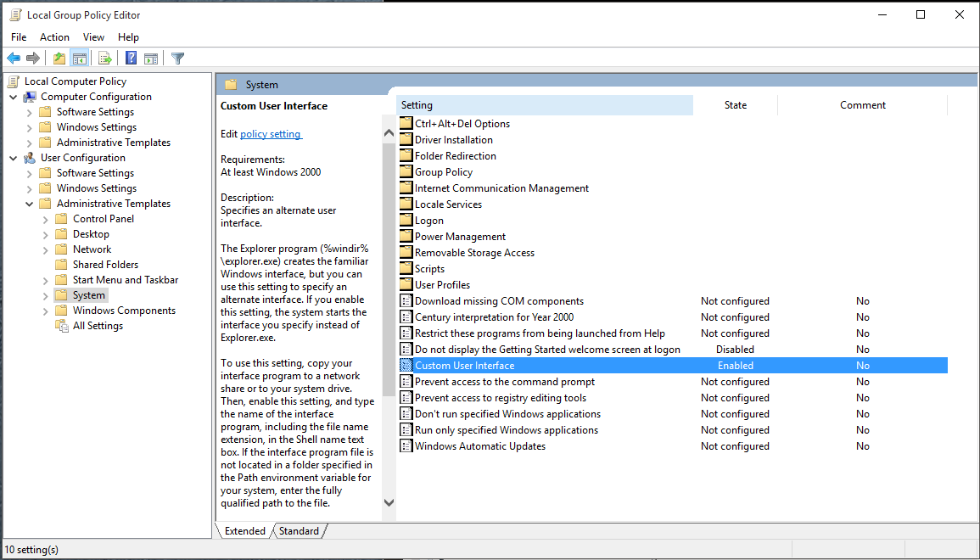Screen dimensions: 980x560
Task: Click the Filter funnel icon
Action: [177, 59]
